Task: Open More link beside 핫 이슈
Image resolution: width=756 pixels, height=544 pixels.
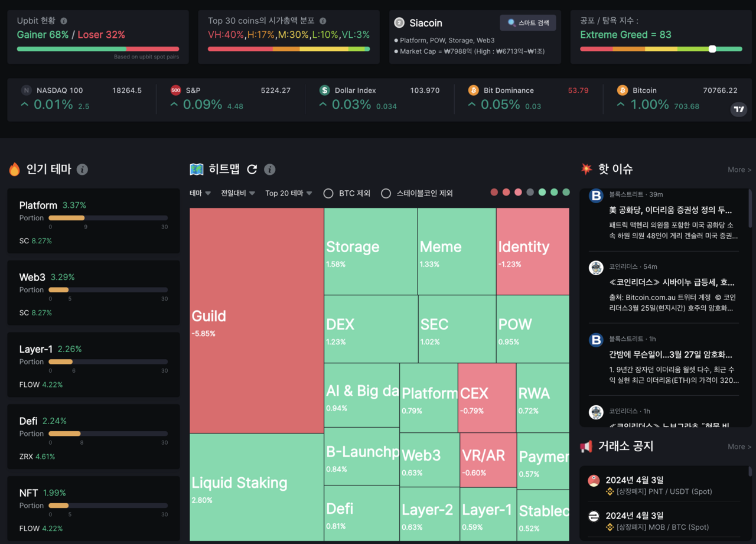Action: click(x=739, y=170)
